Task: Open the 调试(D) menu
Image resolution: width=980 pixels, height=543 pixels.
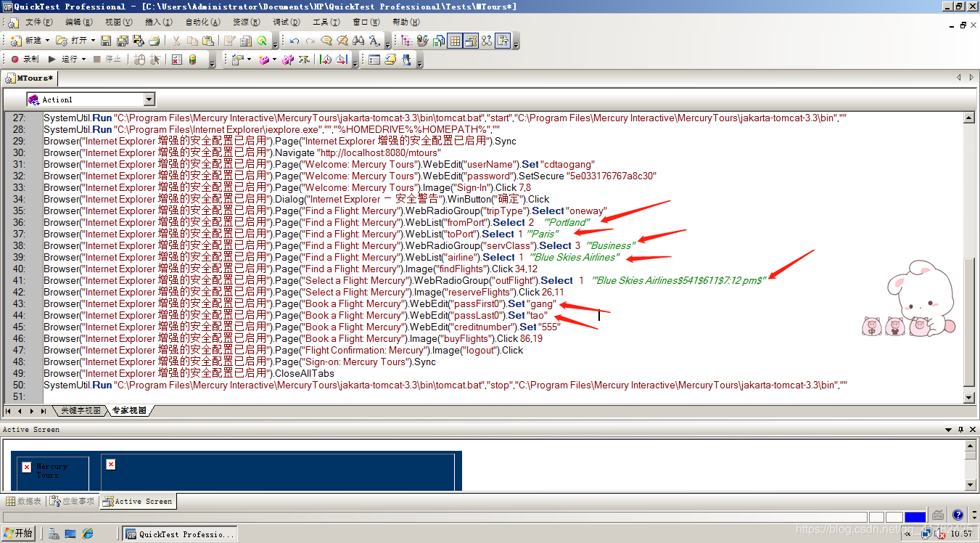Action: pos(287,23)
